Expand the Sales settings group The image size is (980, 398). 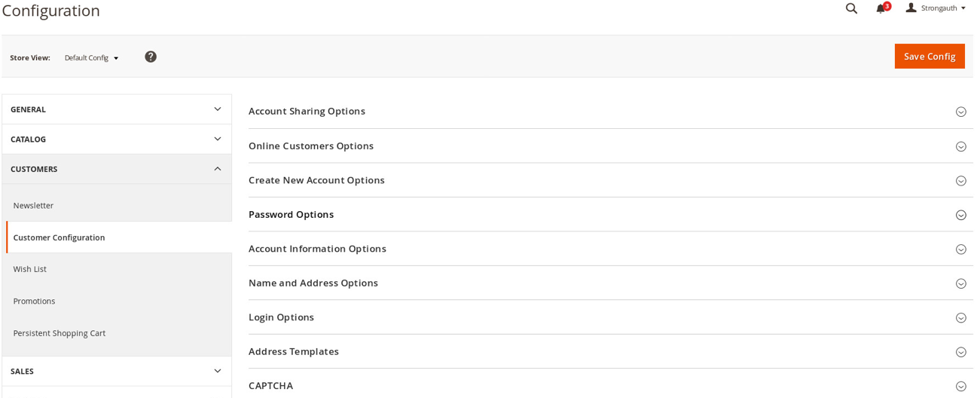click(x=117, y=371)
